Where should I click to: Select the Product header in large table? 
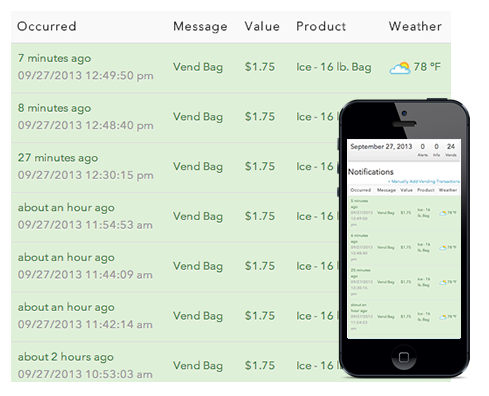(321, 26)
